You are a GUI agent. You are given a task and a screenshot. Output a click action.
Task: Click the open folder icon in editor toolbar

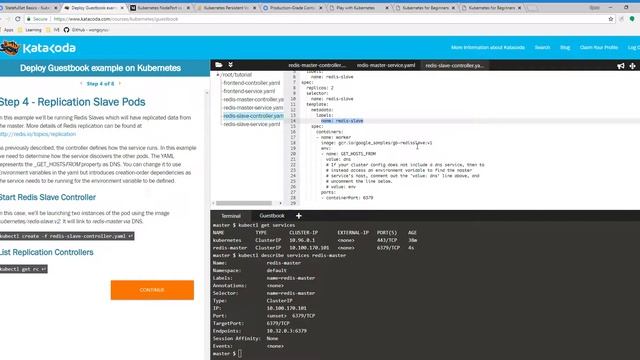pyautogui.click(x=219, y=65)
